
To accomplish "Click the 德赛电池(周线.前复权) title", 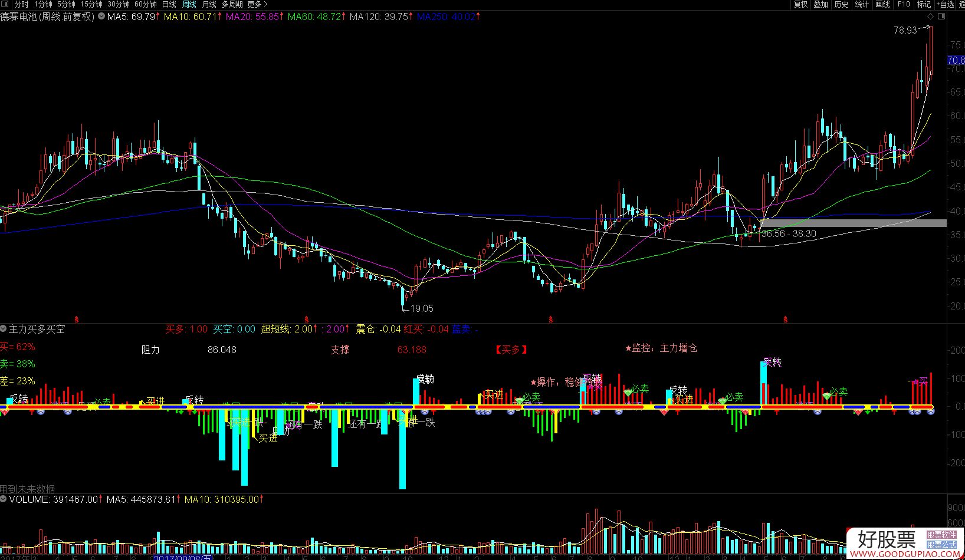I will point(48,17).
